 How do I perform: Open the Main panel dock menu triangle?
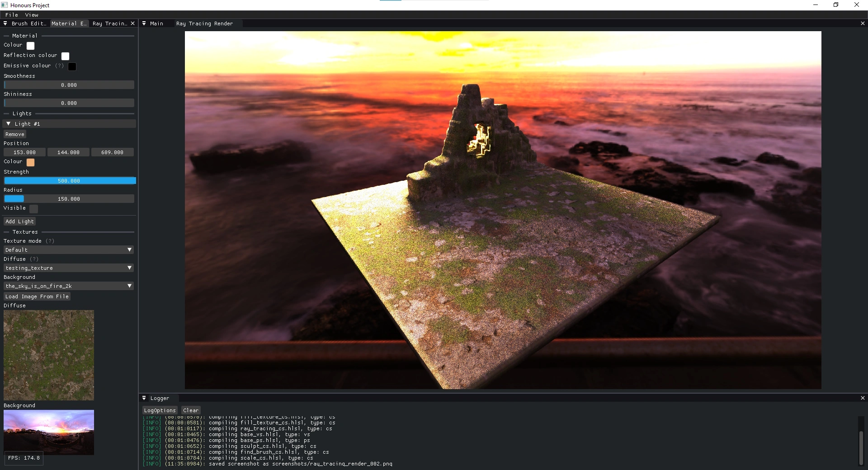tap(144, 23)
